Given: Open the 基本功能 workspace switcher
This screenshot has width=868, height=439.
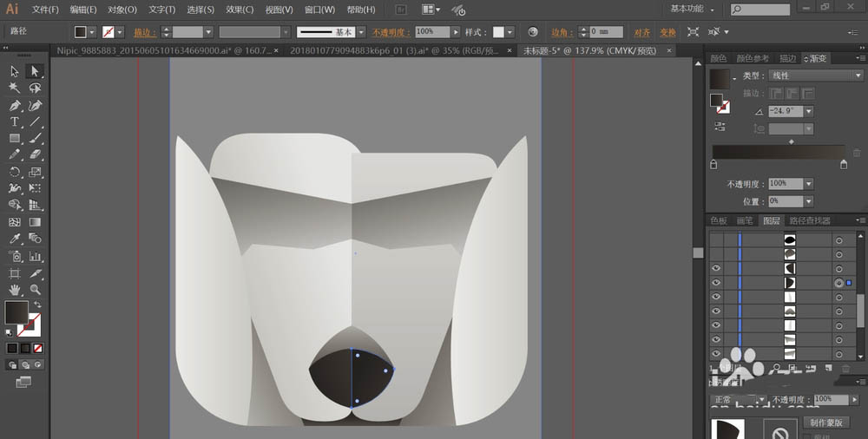Looking at the screenshot, I should click(x=692, y=9).
